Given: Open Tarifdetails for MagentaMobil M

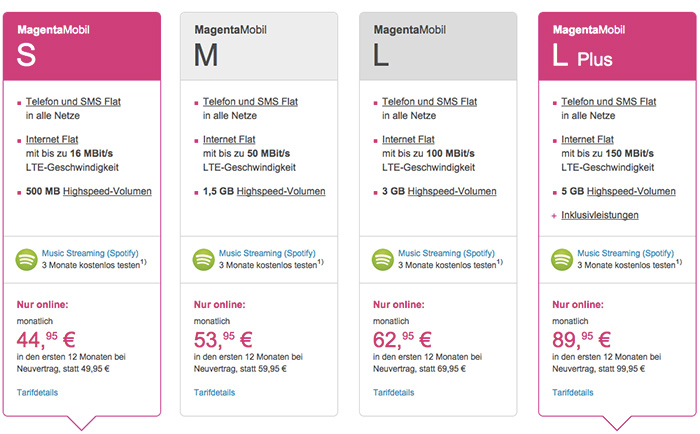Looking at the screenshot, I should [214, 392].
